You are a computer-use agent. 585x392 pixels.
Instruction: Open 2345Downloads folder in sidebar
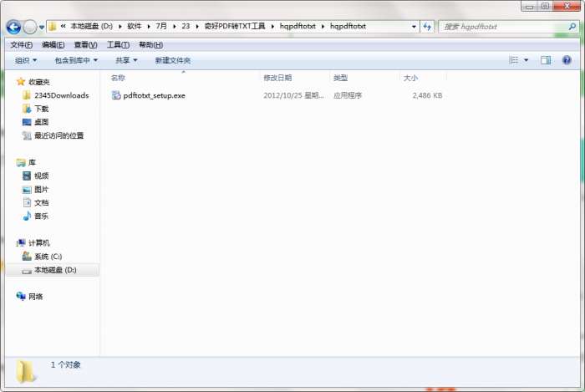tap(62, 95)
